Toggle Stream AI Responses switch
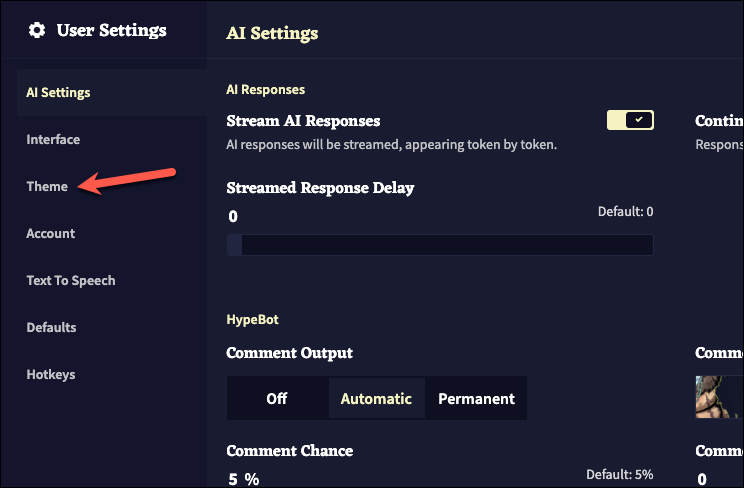 click(x=630, y=121)
